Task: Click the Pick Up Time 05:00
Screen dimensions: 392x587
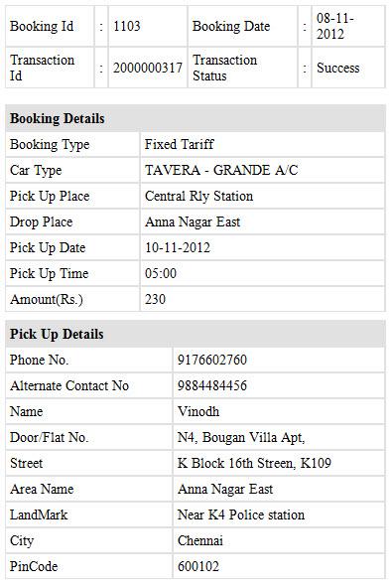Action: 161,273
